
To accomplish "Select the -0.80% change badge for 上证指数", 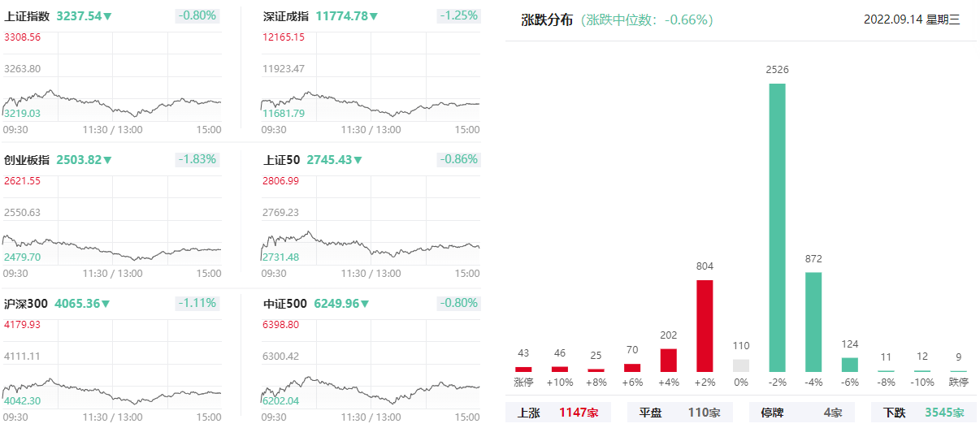I will tap(197, 15).
